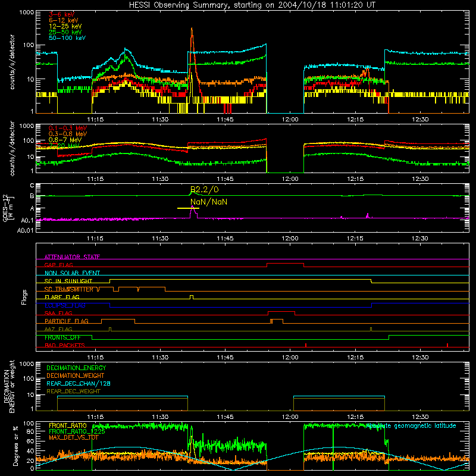Select the FLARE_FLAG label
Image resolution: width=476 pixels, height=476 pixels.
62,297
